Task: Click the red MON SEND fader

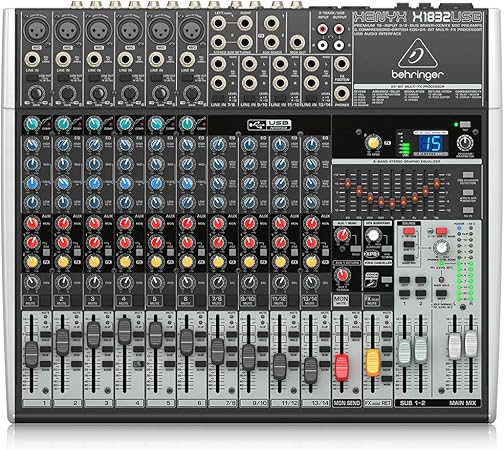Action: click(342, 368)
